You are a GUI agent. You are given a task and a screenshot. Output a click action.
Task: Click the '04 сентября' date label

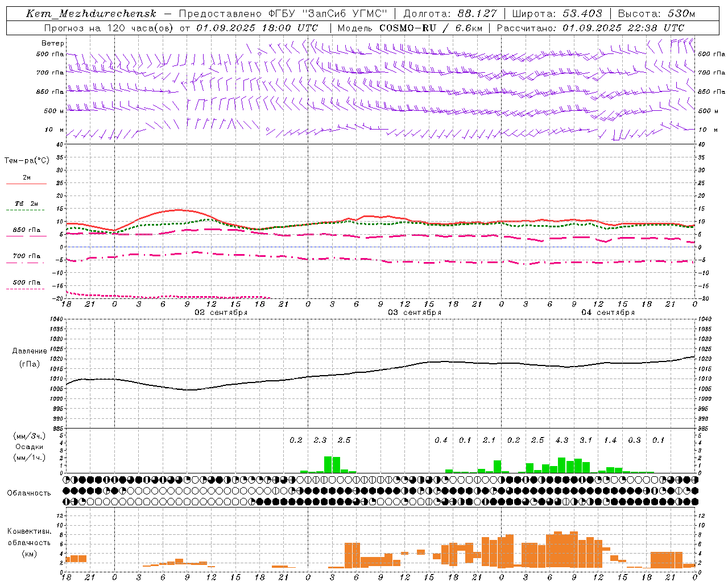608,313
